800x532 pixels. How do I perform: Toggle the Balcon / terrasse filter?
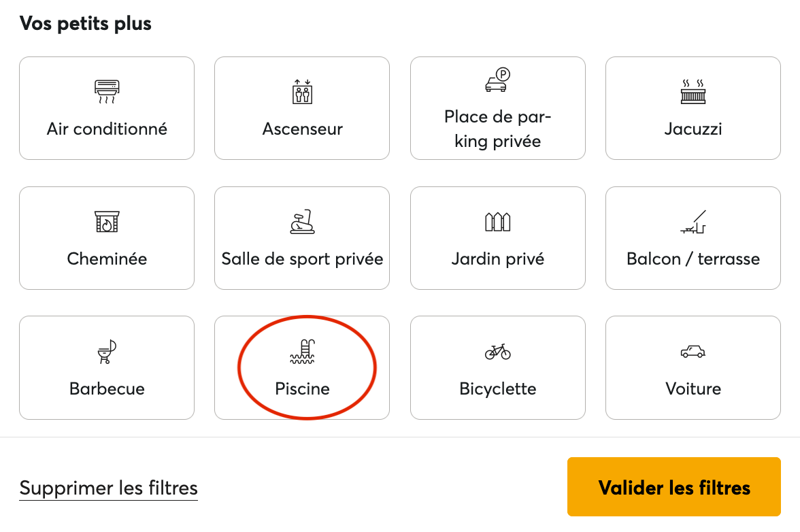[x=693, y=259]
